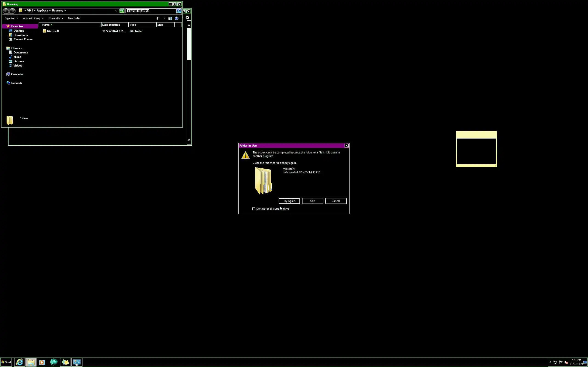Open the view options dropdown arrow
This screenshot has width=588, height=367.
click(164, 18)
